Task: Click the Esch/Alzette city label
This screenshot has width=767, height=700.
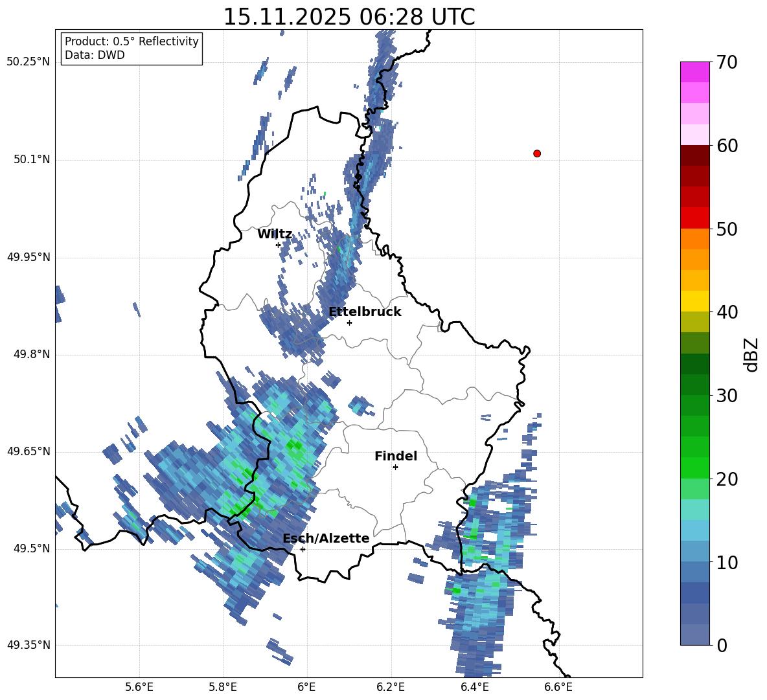Action: (326, 538)
